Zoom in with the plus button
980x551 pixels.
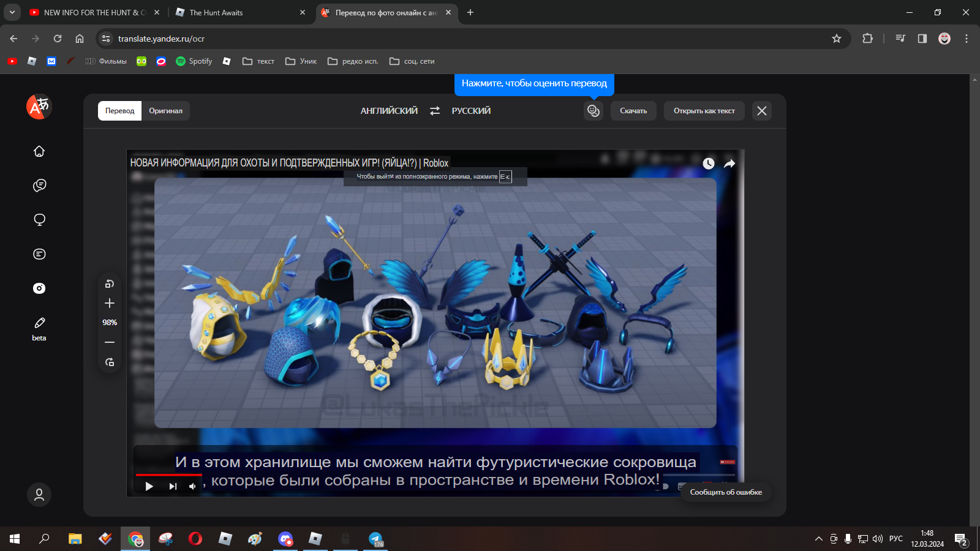[110, 303]
